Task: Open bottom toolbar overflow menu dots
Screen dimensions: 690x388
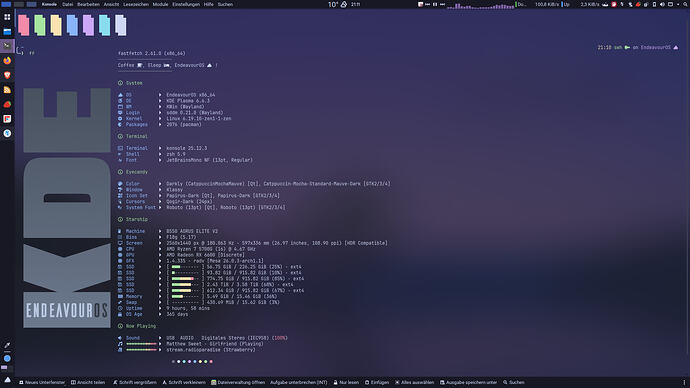Action: tap(684, 382)
